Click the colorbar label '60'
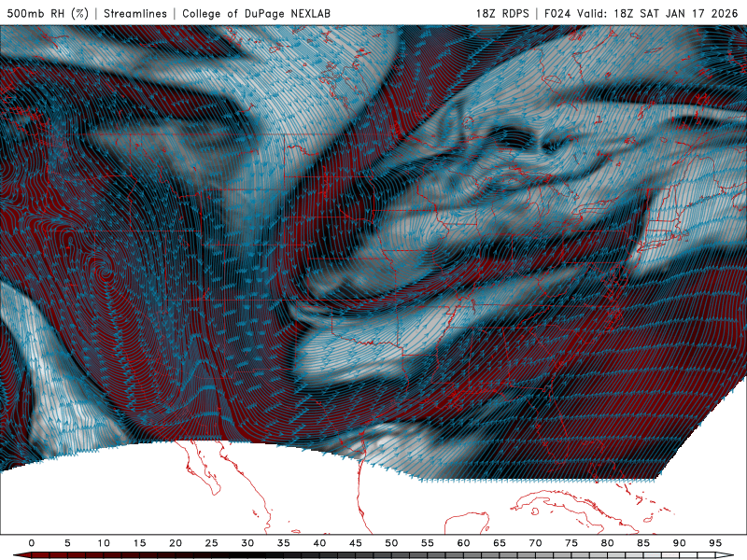The width and height of the screenshot is (747, 560). (x=463, y=543)
